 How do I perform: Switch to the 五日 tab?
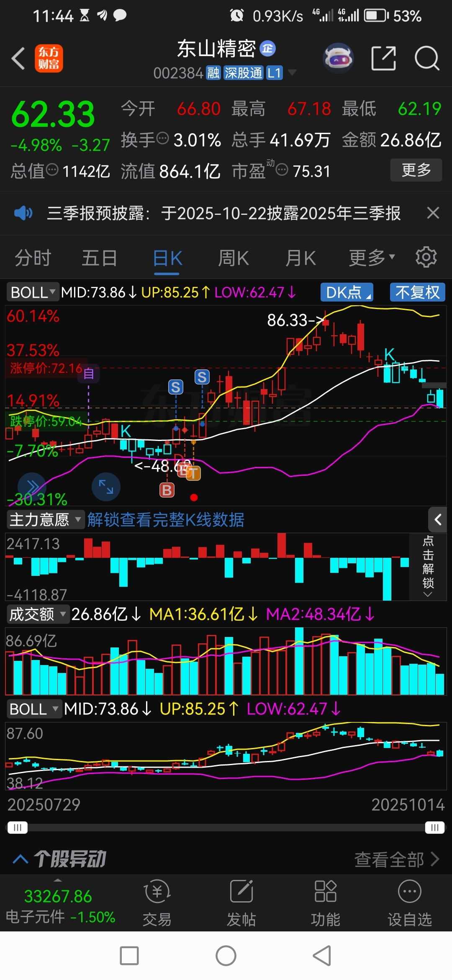[x=99, y=258]
